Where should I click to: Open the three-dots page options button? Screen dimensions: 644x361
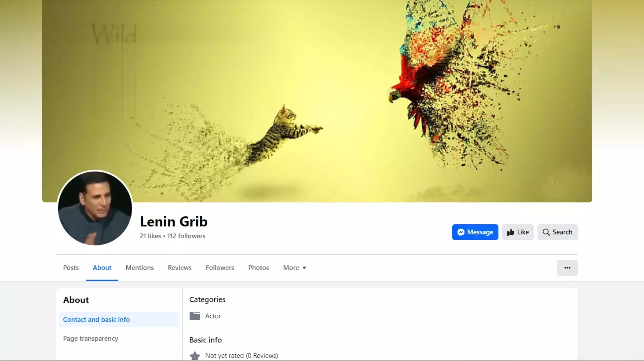click(x=567, y=268)
